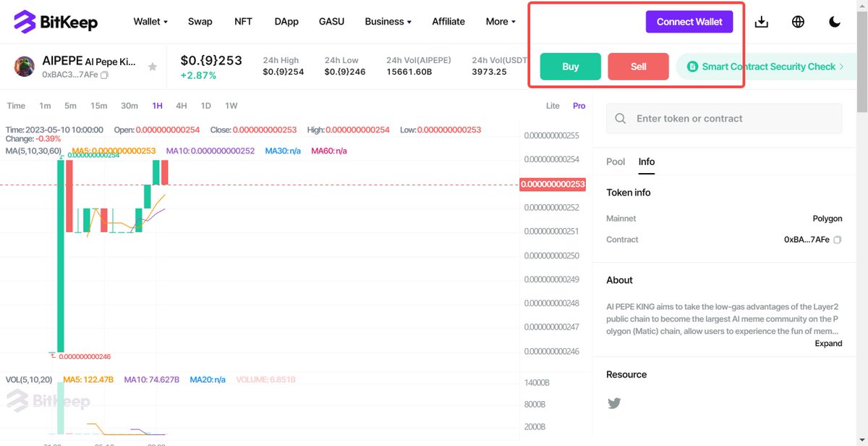The image size is (868, 446).
Task: Click the 3973.25 USDT volume value
Action: 489,72
